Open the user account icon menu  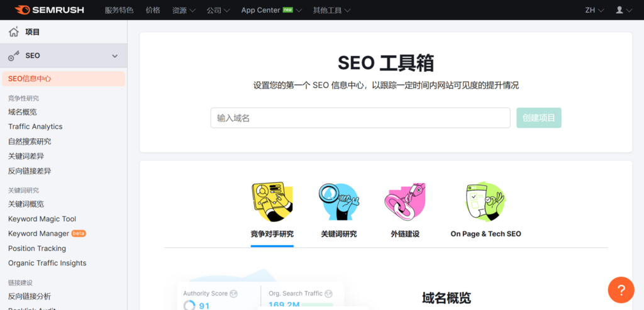[x=623, y=10]
